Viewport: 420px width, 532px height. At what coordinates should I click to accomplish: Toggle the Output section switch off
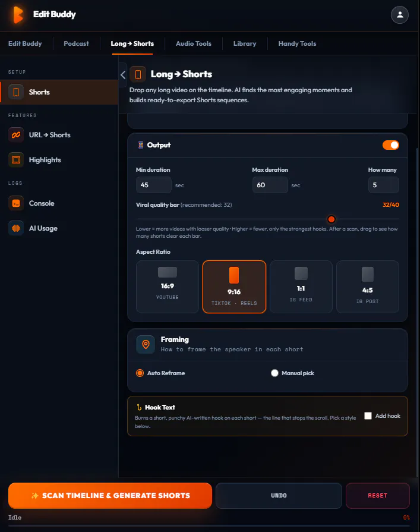pos(391,145)
